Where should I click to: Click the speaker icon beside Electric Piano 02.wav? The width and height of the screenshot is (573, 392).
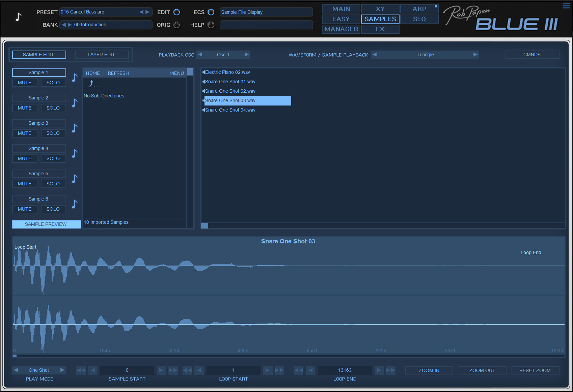(203, 72)
